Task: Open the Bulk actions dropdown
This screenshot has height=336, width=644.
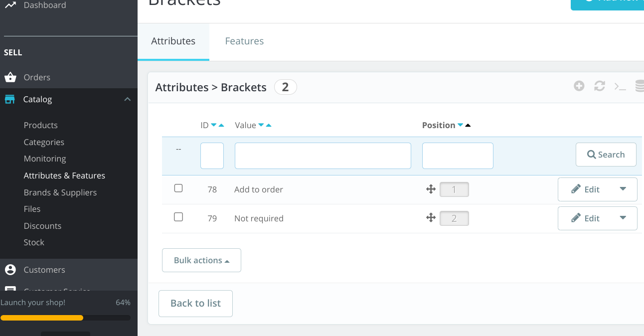Action: pyautogui.click(x=201, y=260)
